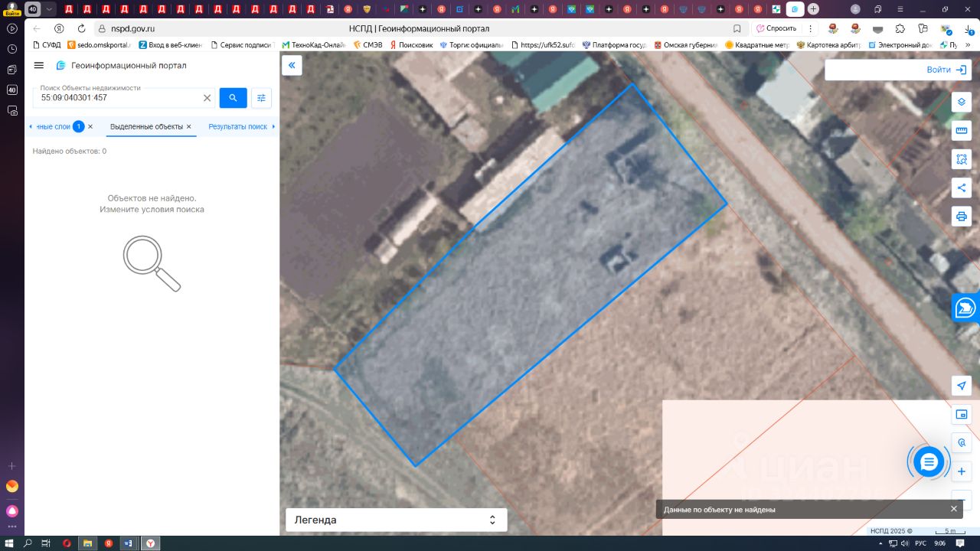Run search with blue magnifier button

pyautogui.click(x=233, y=98)
